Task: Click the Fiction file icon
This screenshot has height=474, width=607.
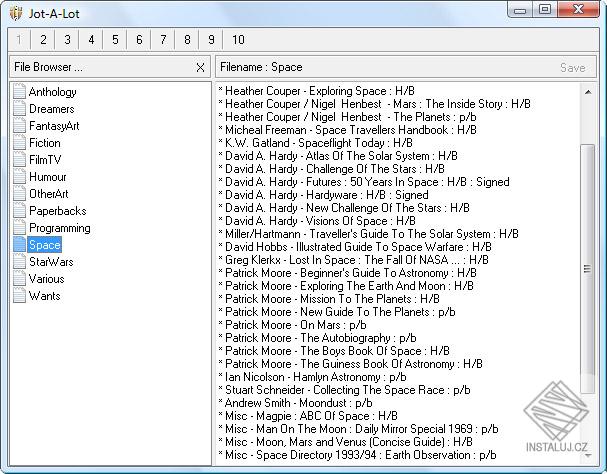Action: click(19, 143)
